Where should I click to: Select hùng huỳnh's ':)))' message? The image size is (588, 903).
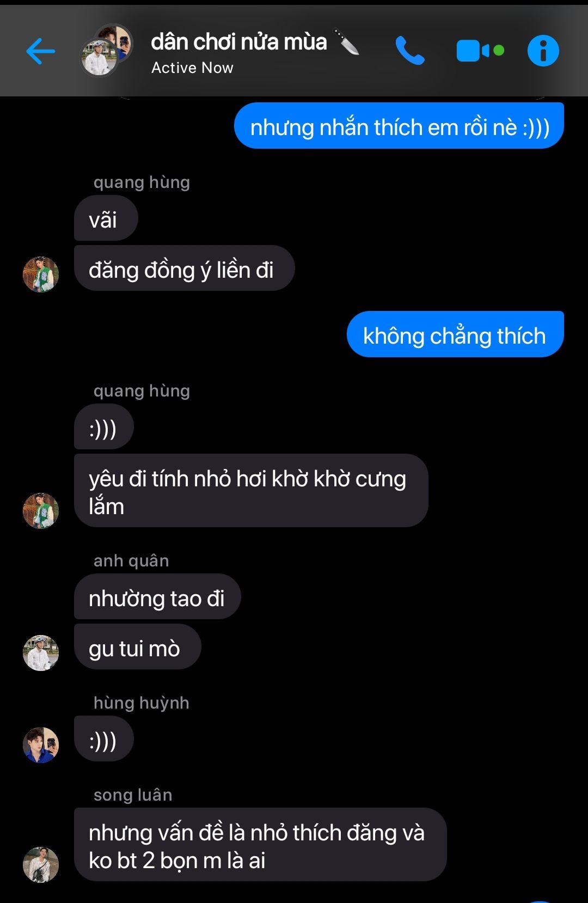(104, 739)
